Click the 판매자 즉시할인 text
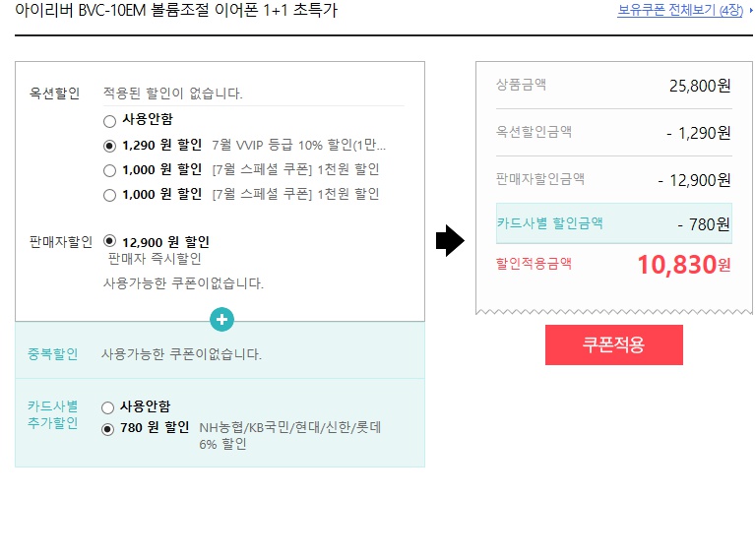Screen dimensions: 755x560 pos(155,259)
